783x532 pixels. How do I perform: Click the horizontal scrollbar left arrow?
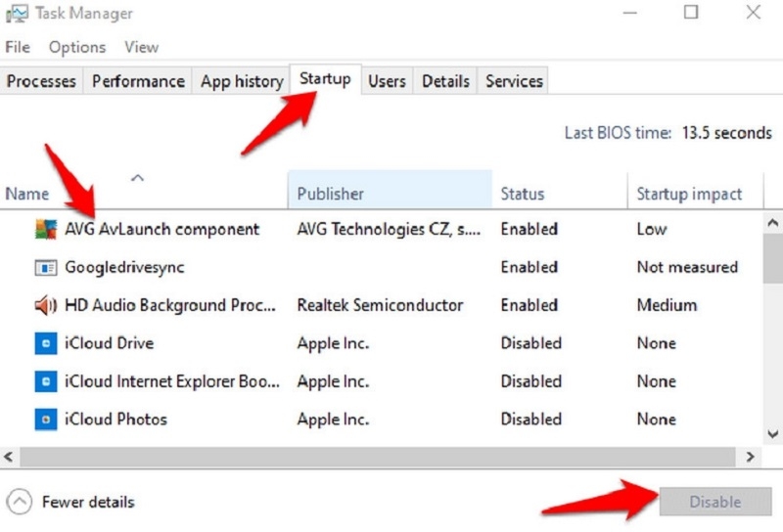9,457
